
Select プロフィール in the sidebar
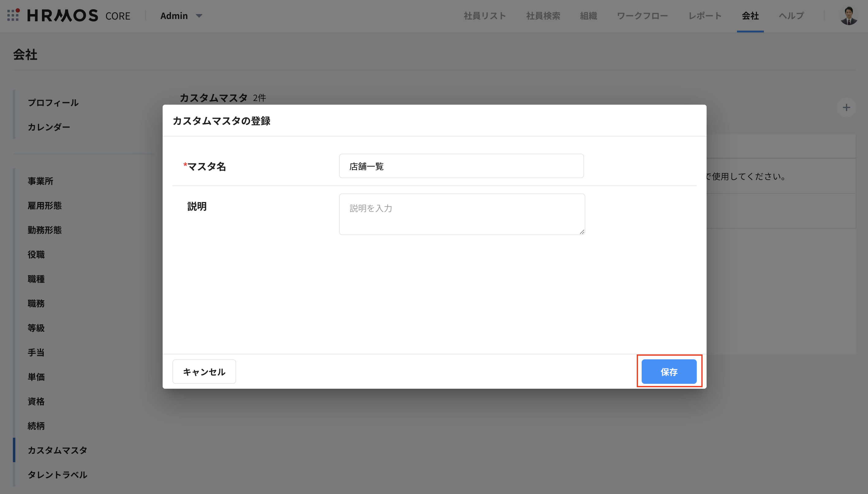pyautogui.click(x=53, y=103)
